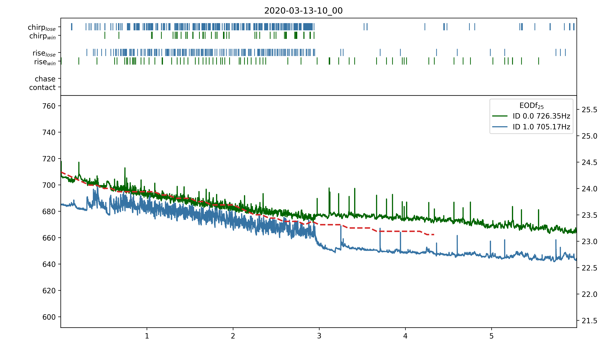Click the chirp lose row label
This screenshot has height=364, width=607.
pos(42,27)
